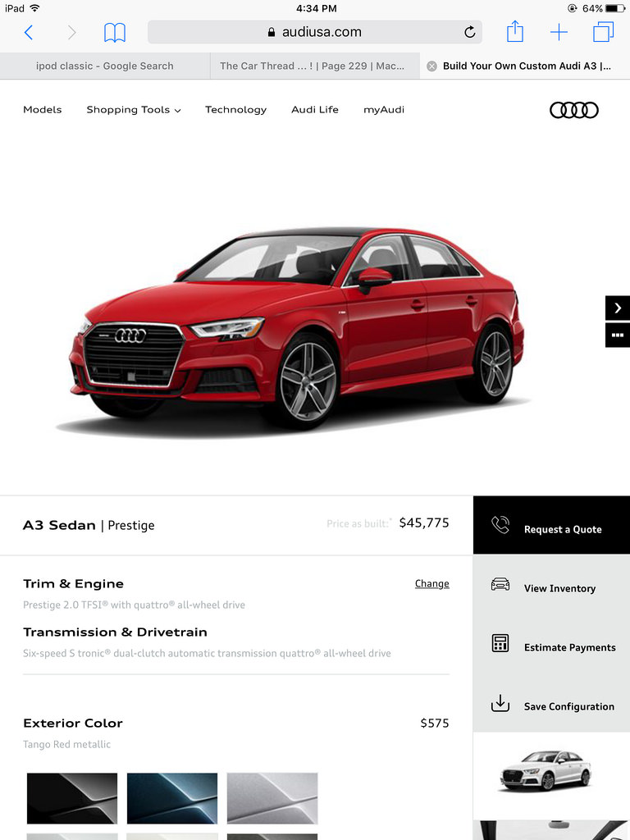
Task: Select the blue exterior color swatch
Action: [172, 798]
